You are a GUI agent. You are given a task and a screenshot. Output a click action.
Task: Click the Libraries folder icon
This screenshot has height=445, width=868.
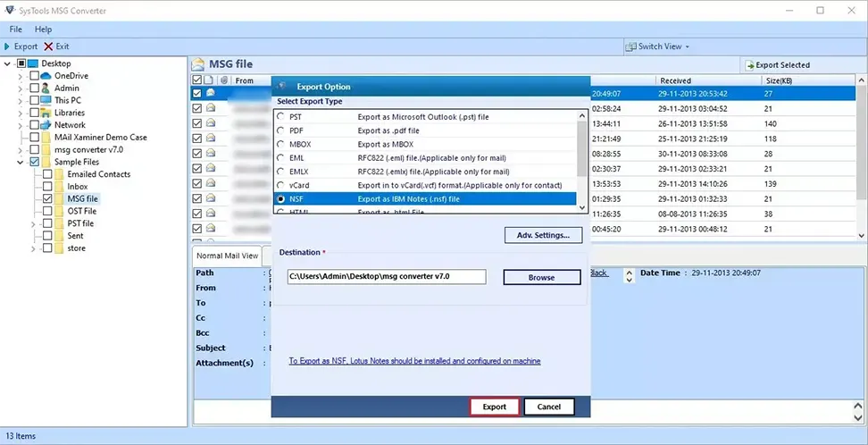tap(46, 113)
